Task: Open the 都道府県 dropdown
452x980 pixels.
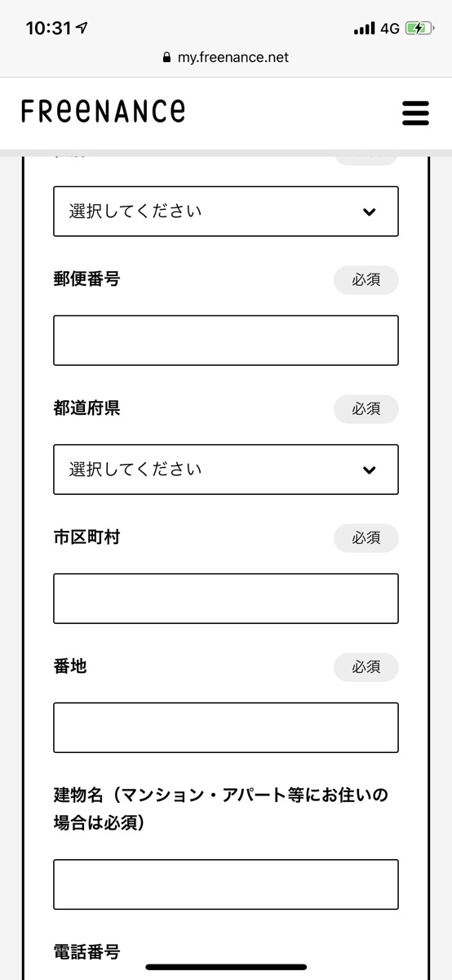Action: pyautogui.click(x=226, y=470)
